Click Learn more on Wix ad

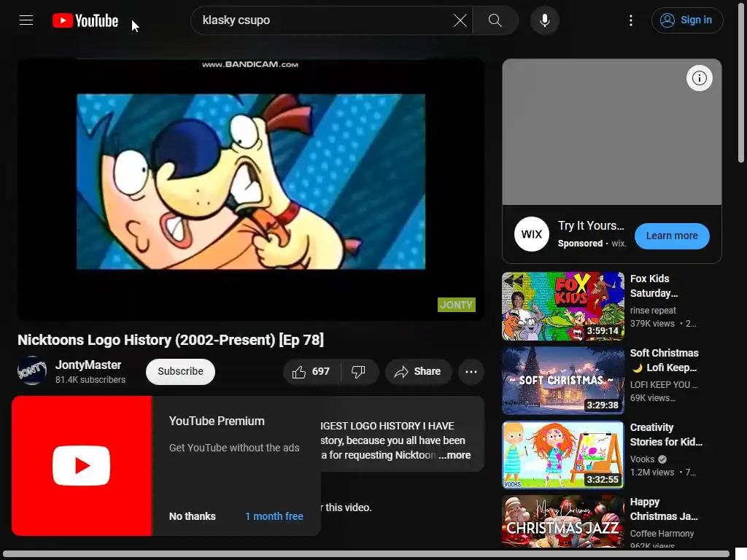(x=672, y=236)
